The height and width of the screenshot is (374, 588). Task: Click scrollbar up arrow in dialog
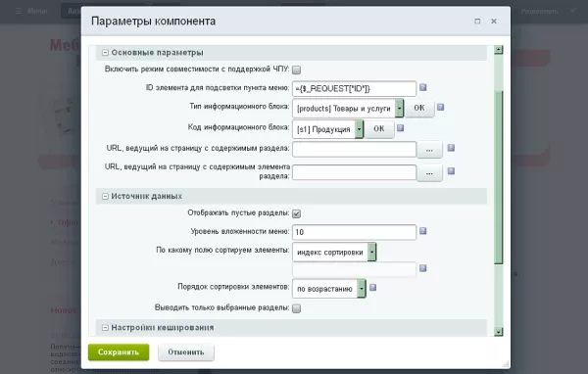pyautogui.click(x=499, y=50)
